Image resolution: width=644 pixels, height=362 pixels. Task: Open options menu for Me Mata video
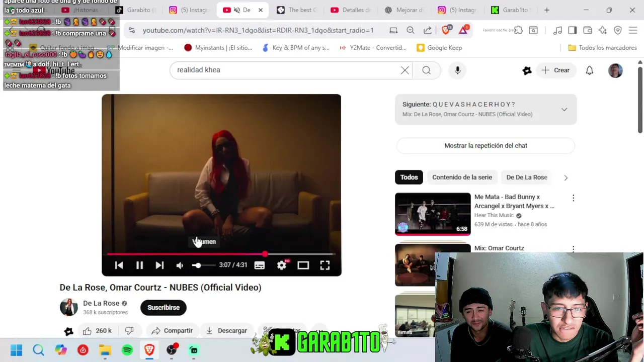point(573,198)
